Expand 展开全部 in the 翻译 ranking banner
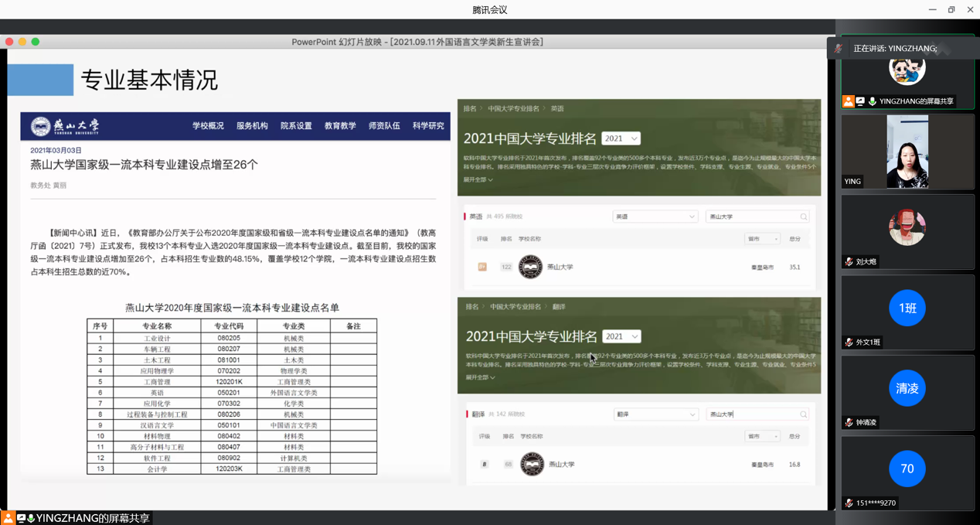980x525 pixels. tap(479, 377)
